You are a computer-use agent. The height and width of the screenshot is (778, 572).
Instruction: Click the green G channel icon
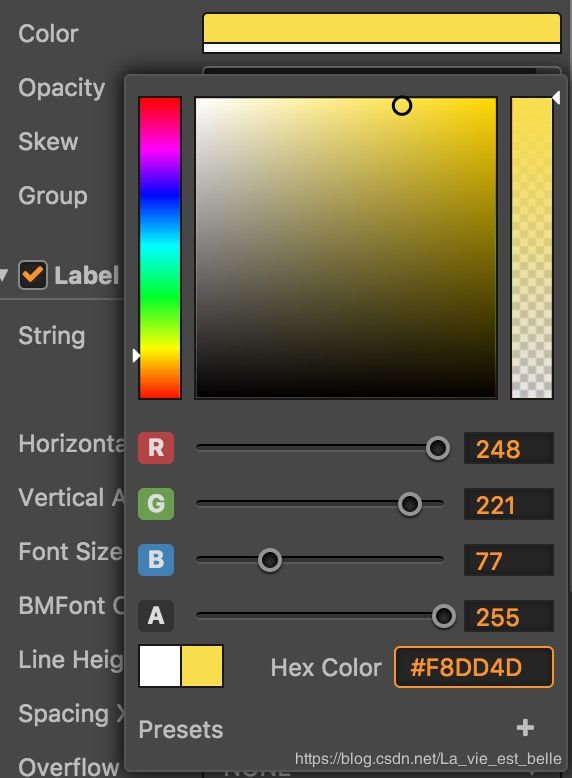point(156,504)
